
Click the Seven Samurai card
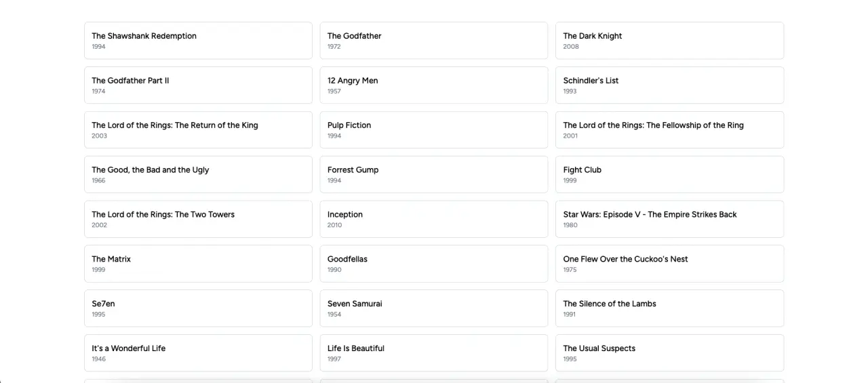coord(433,308)
